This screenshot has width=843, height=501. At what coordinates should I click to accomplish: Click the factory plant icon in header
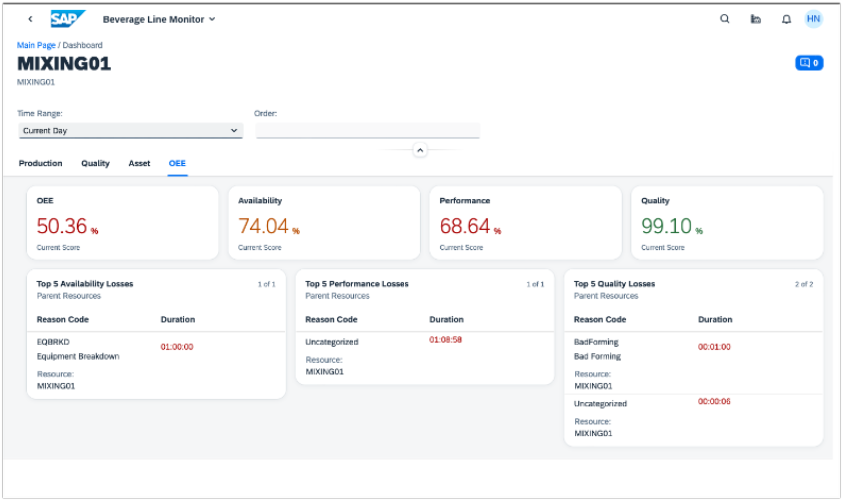755,19
